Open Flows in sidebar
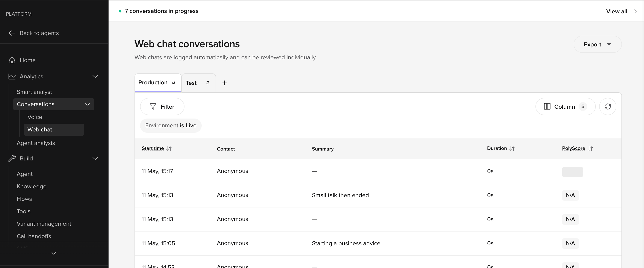 pyautogui.click(x=24, y=199)
